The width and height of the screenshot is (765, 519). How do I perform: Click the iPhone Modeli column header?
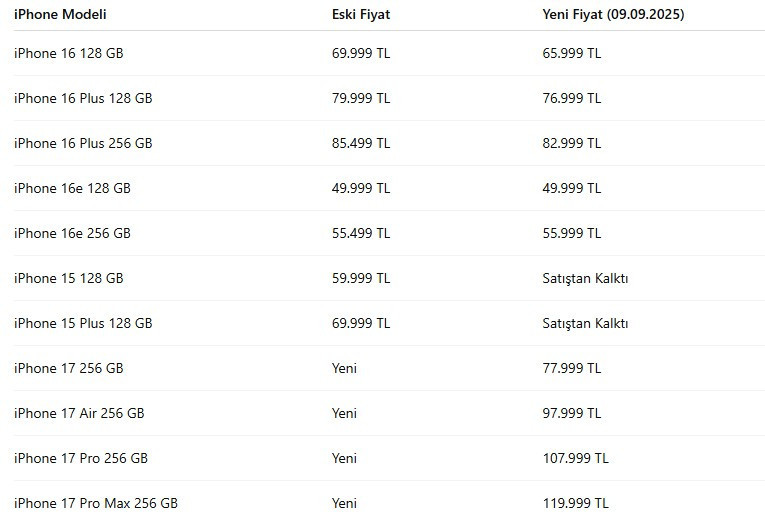click(60, 15)
